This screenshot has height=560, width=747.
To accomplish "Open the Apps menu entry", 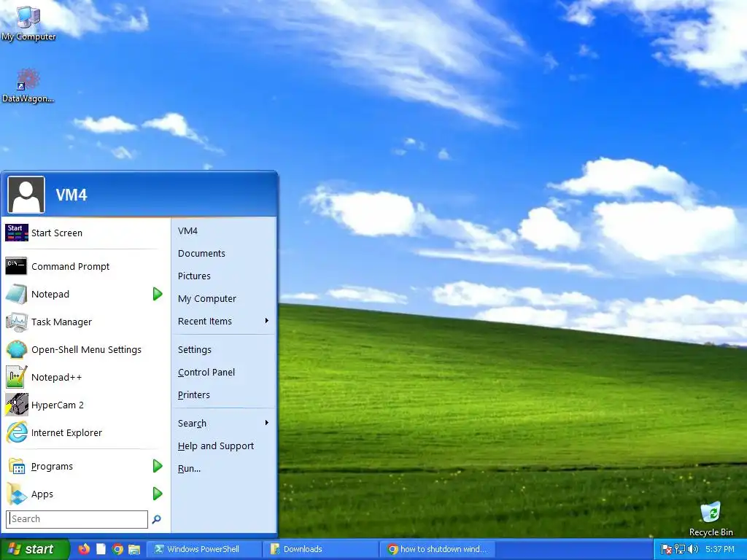I will 76,494.
